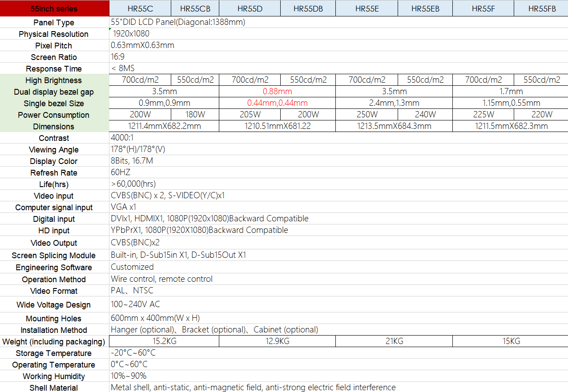568x392 pixels.
Task: Click the HR55C model column header
Action: click(x=140, y=8)
